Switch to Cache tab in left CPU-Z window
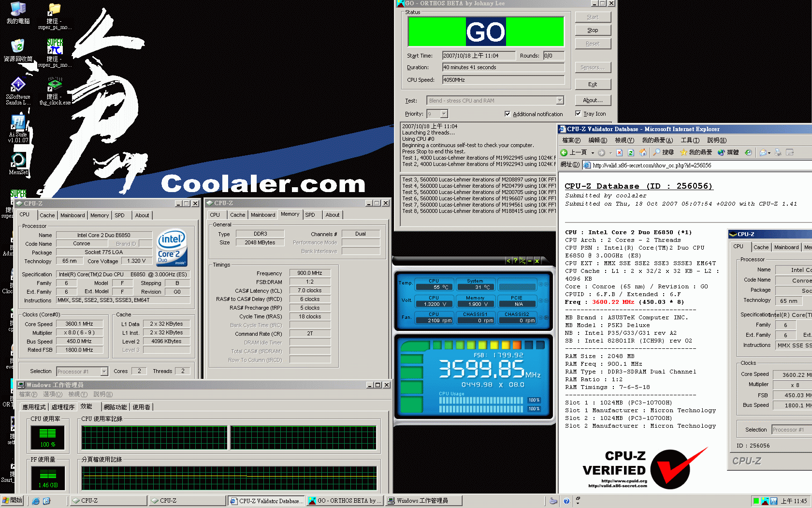This screenshot has width=812, height=508. (x=47, y=215)
